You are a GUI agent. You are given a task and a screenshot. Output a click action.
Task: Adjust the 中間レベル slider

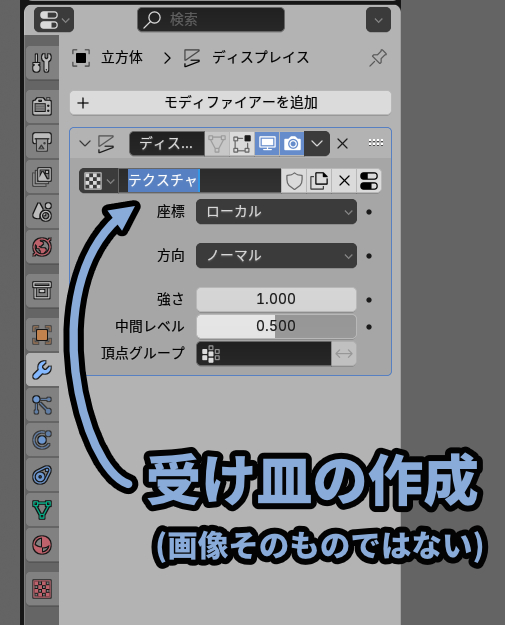276,326
